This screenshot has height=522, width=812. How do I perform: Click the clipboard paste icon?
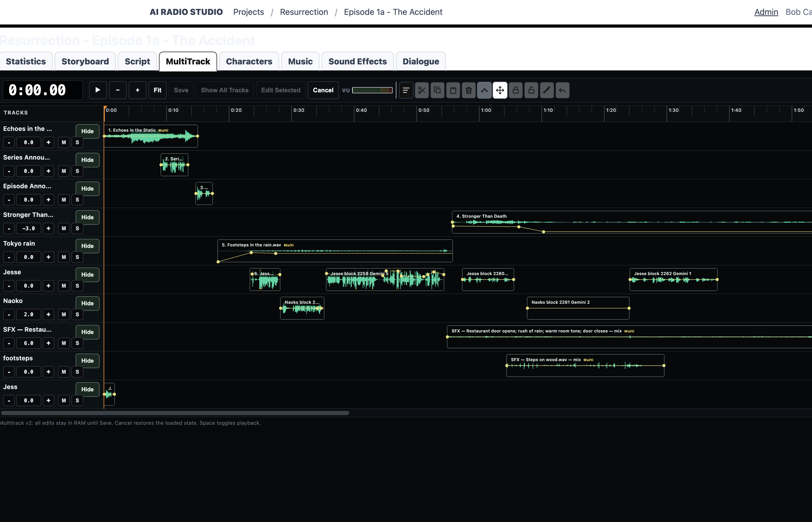click(453, 90)
